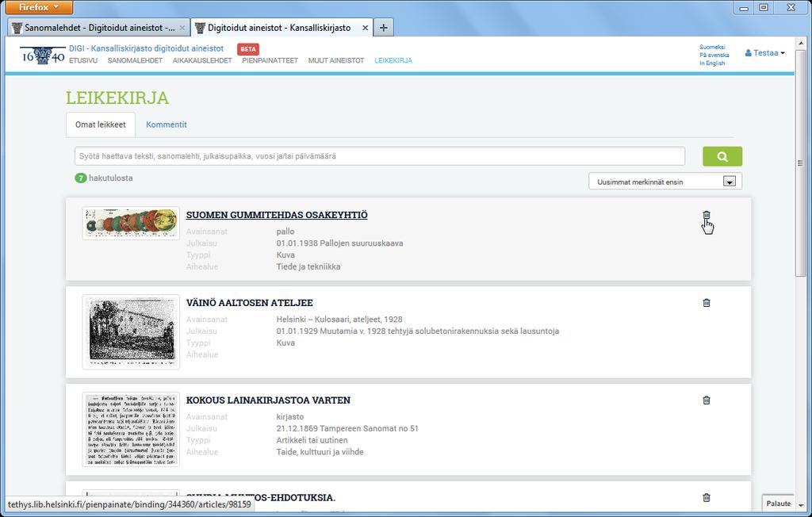Viewport: 812px width, 517px height.
Task: Click '21.12.1869 Tampereen Sanomat no 51' text
Action: pyautogui.click(x=347, y=428)
